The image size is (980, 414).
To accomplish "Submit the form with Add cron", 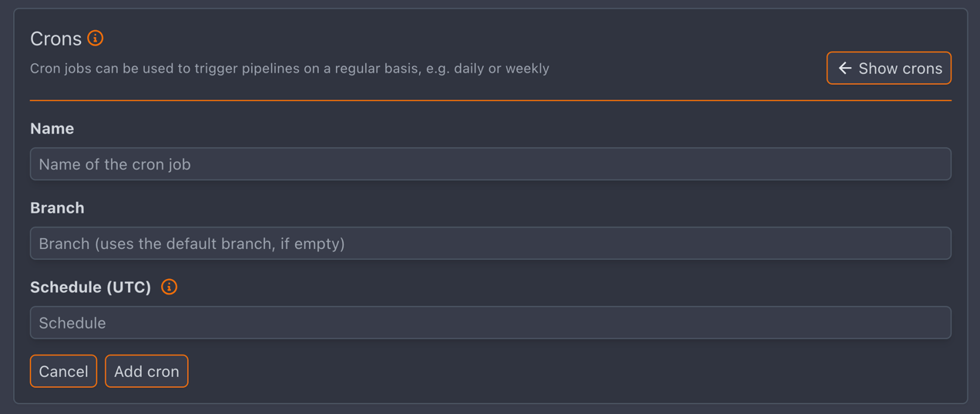I will [x=146, y=371].
